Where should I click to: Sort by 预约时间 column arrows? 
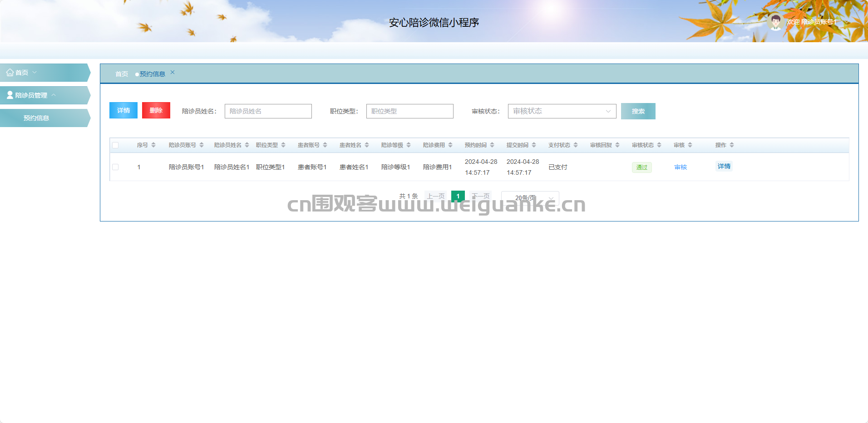click(492, 145)
